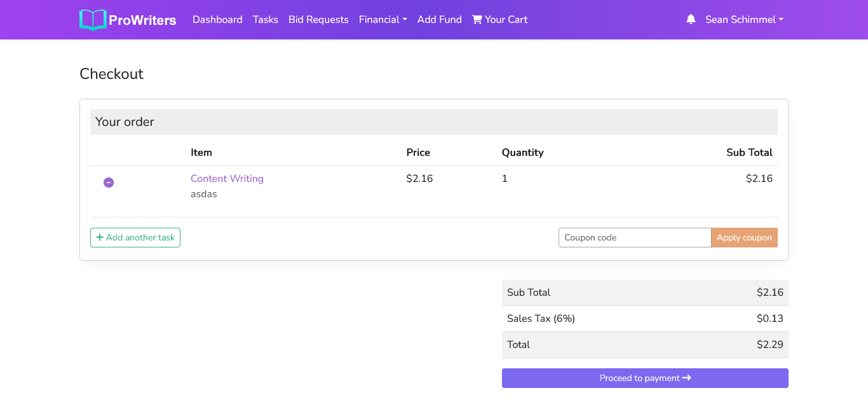868x409 pixels.
Task: Click the ProWriters brand name text
Action: 142,20
